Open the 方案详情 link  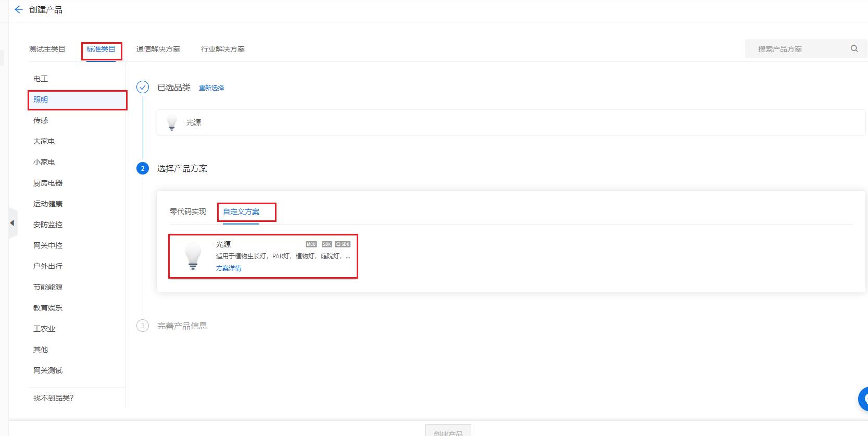tap(229, 268)
